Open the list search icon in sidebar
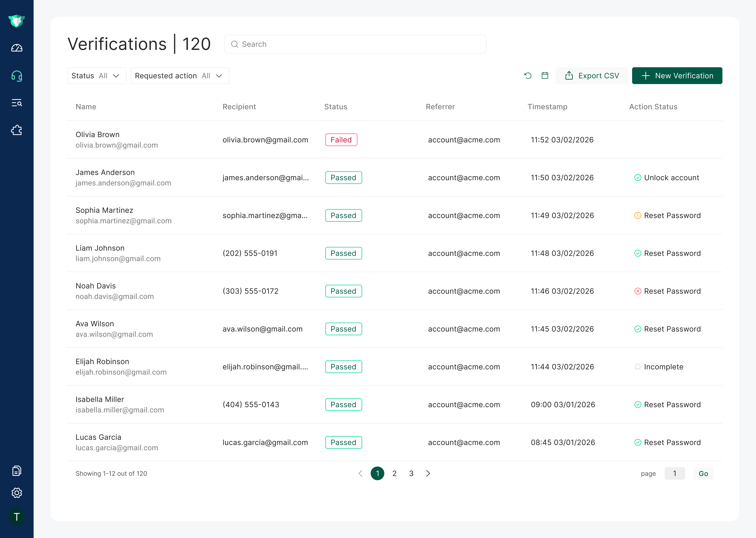The height and width of the screenshot is (538, 756). click(17, 103)
